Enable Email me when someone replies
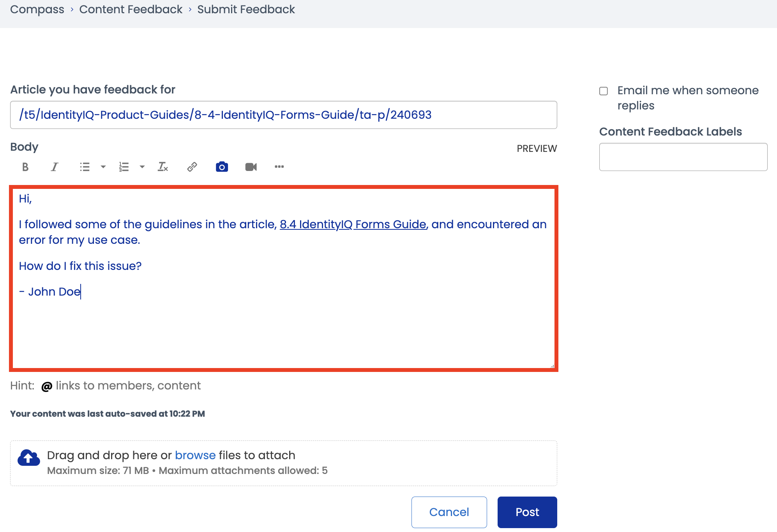 [x=603, y=91]
